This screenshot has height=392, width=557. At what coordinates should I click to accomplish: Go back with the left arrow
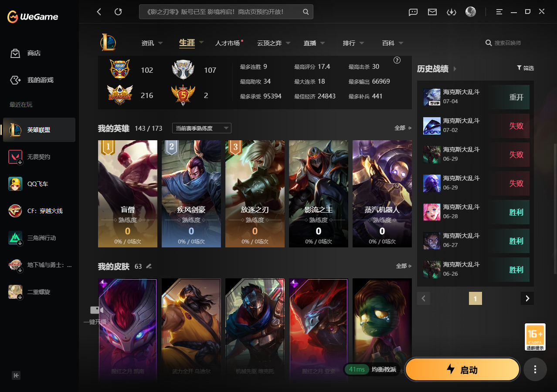coord(99,12)
